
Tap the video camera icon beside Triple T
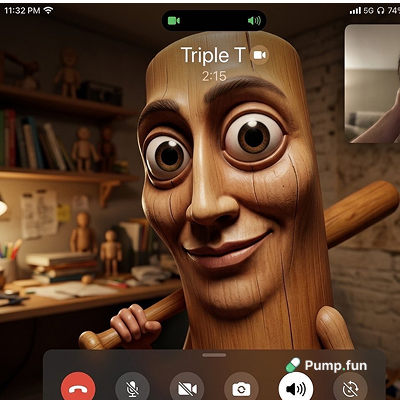tap(260, 55)
